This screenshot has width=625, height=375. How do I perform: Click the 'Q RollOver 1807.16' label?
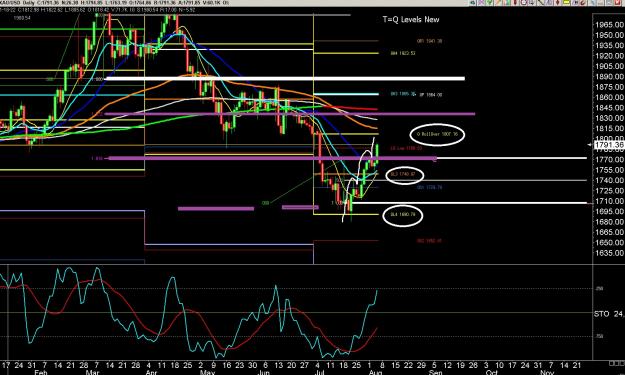click(437, 134)
